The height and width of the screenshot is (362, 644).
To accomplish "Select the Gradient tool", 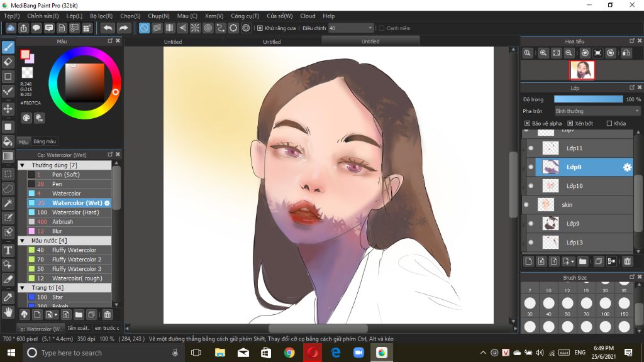I will click(8, 156).
